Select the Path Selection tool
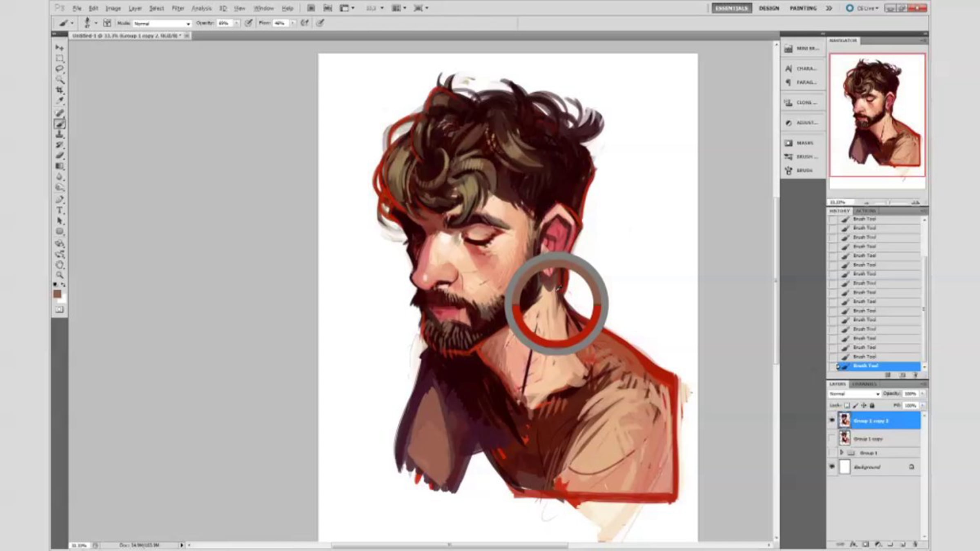The image size is (980, 551). pos(60,221)
